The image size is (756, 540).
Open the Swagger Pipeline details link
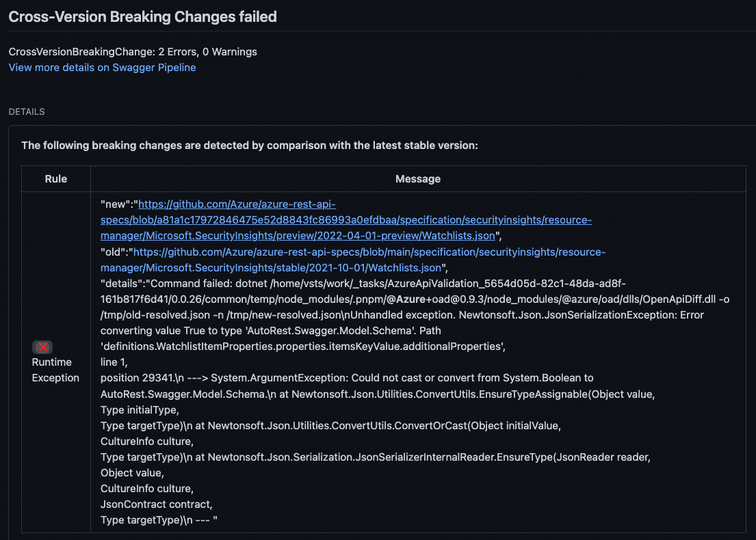(101, 67)
